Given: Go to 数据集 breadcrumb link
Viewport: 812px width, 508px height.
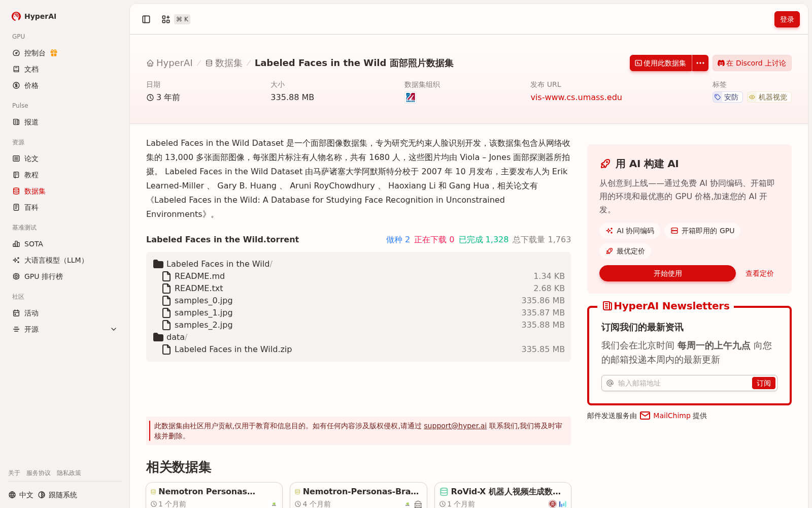Looking at the screenshot, I should pos(224,63).
